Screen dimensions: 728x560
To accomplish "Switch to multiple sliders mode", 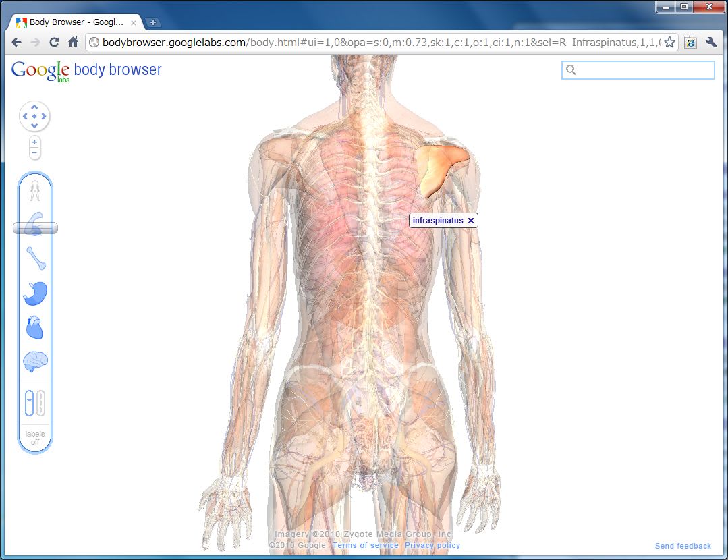I will (41, 403).
